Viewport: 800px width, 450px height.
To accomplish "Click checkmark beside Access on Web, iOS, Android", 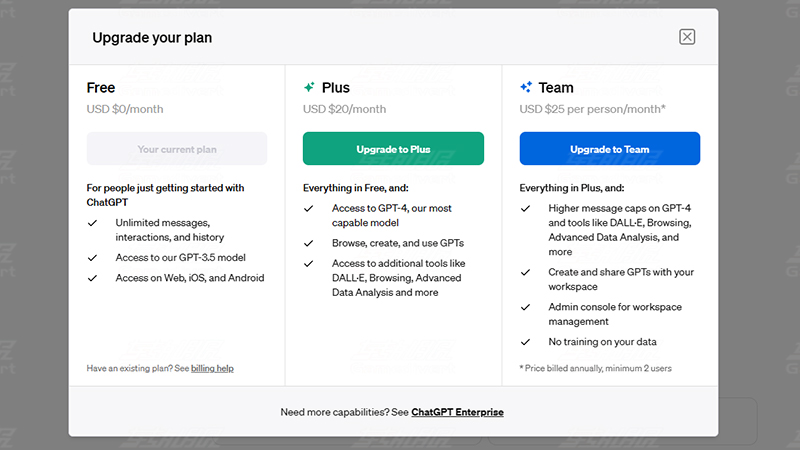I will click(x=92, y=278).
